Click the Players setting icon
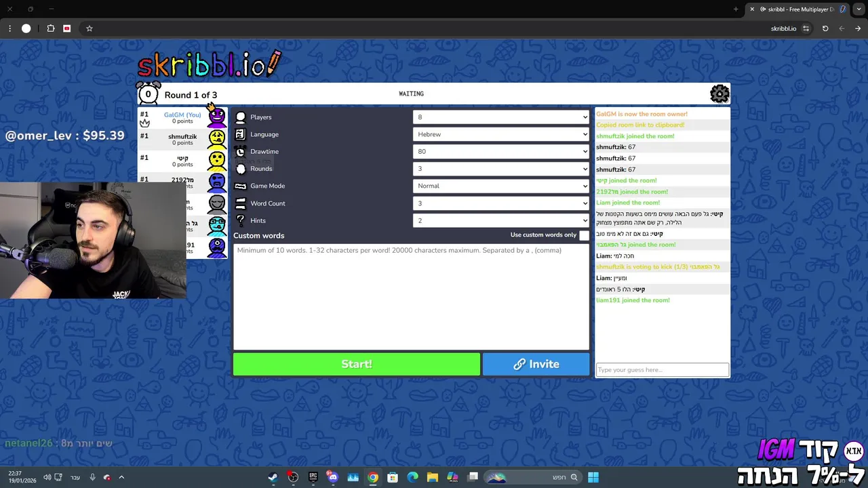Viewport: 868px width, 488px height. [240, 117]
